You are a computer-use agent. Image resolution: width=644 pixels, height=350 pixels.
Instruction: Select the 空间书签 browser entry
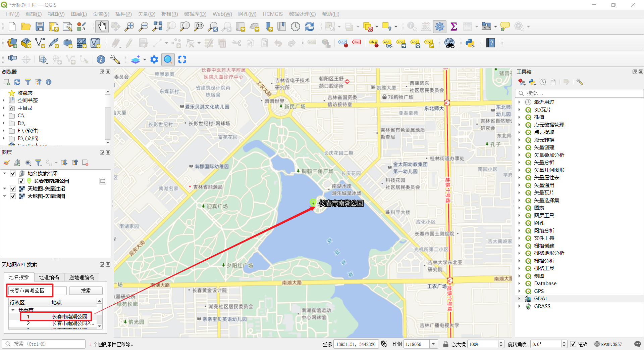(28, 100)
